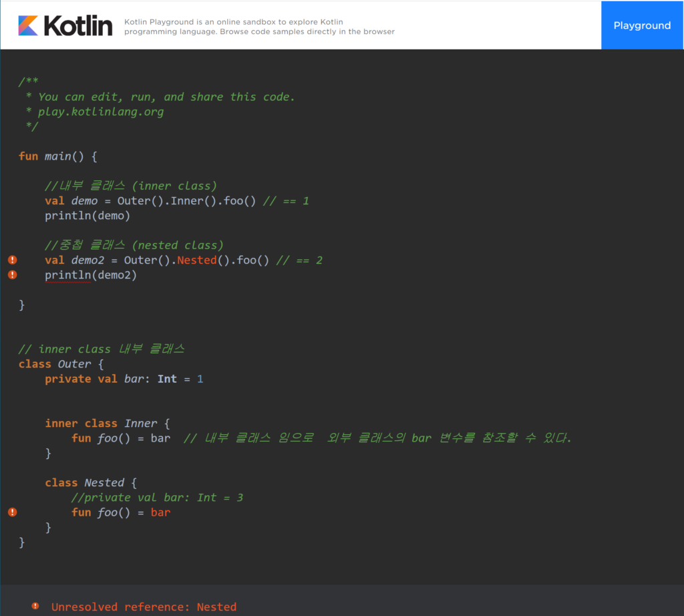Click the Kotlin wordmark text
Image resolution: width=684 pixels, height=616 pixels.
[78, 25]
